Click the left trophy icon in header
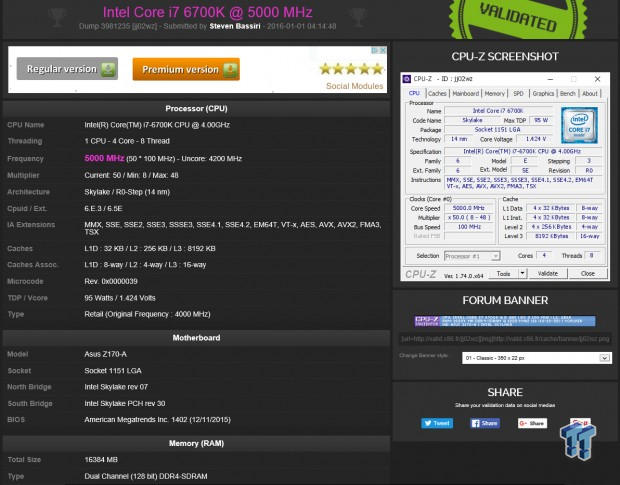This screenshot has width=620, height=485. (x=57, y=17)
